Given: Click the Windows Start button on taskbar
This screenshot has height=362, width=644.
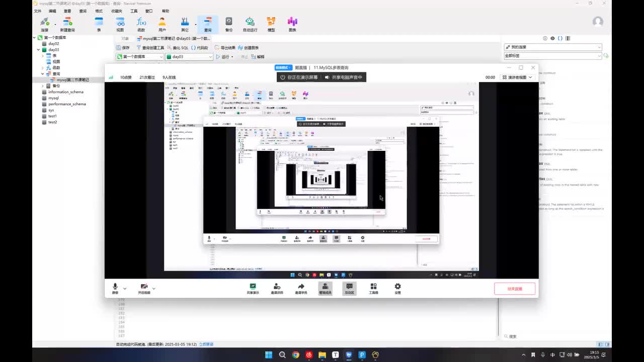Looking at the screenshot, I should coord(269,354).
